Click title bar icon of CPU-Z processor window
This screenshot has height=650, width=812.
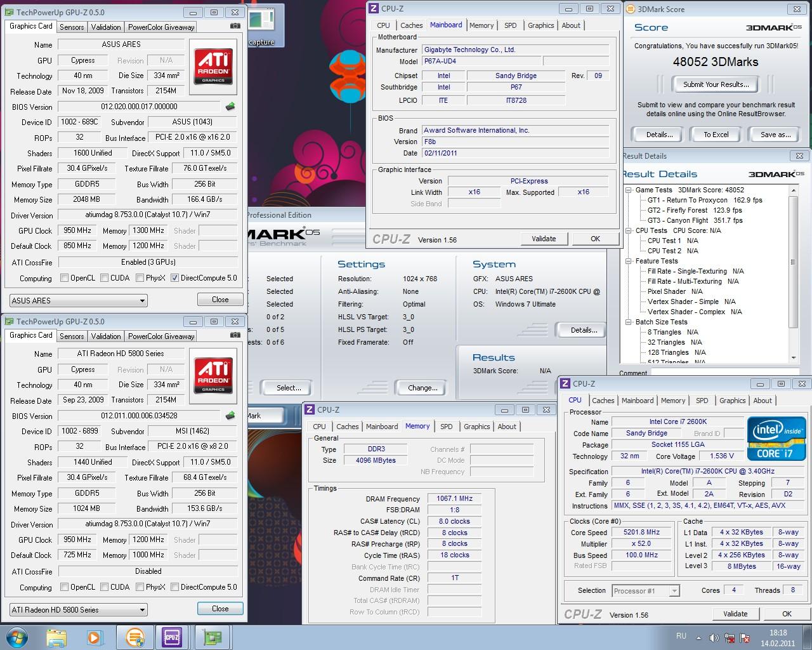point(565,383)
